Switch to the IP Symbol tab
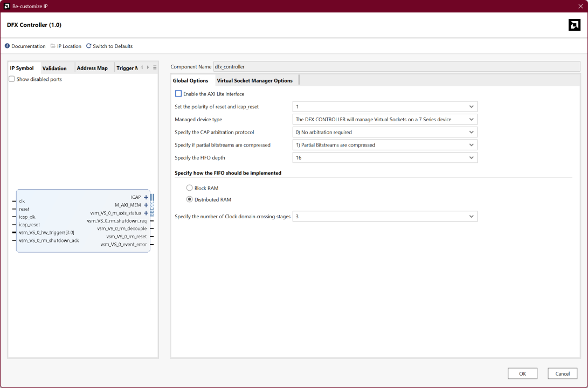588x388 pixels. tap(22, 68)
